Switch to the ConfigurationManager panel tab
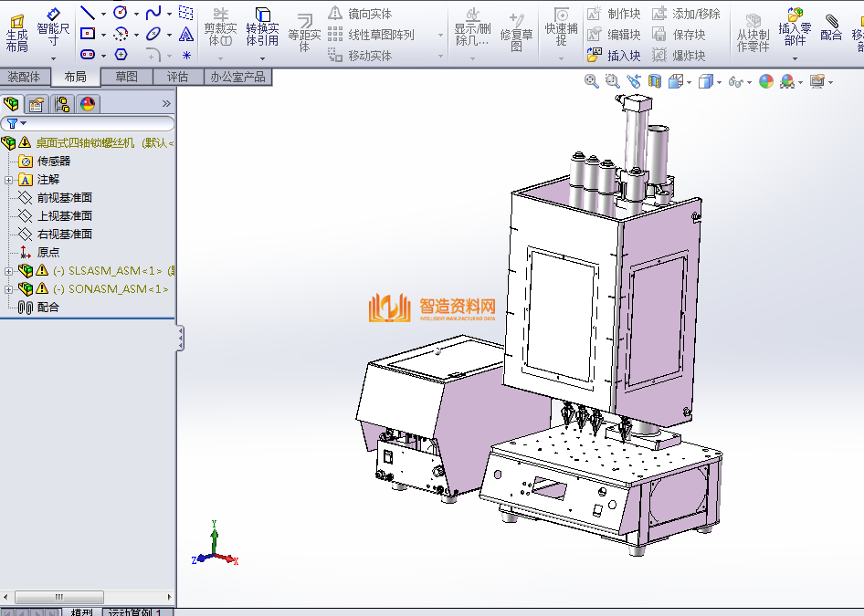 (x=62, y=104)
